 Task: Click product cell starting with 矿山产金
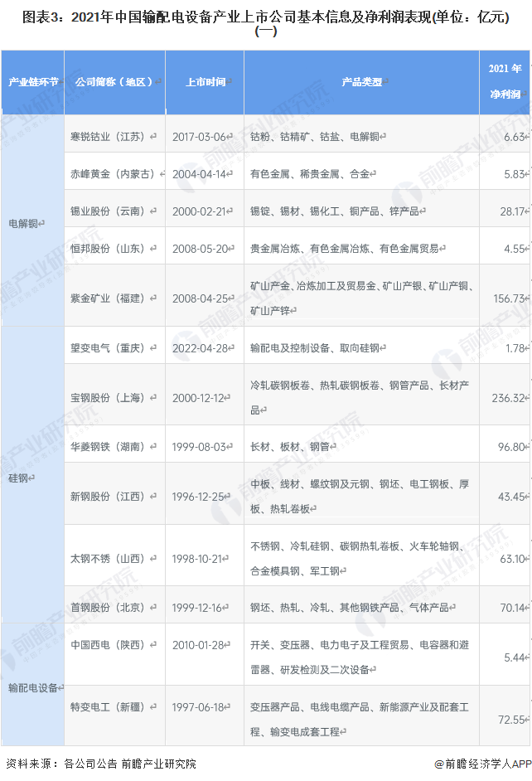[362, 295]
